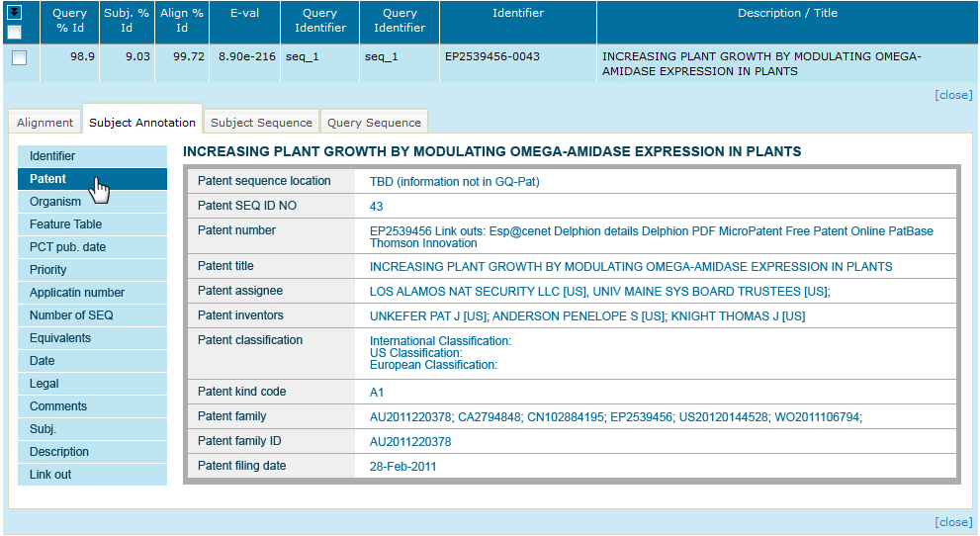The image size is (980, 536).
Task: Select PCT pub. date sidebar item
Action: [93, 247]
